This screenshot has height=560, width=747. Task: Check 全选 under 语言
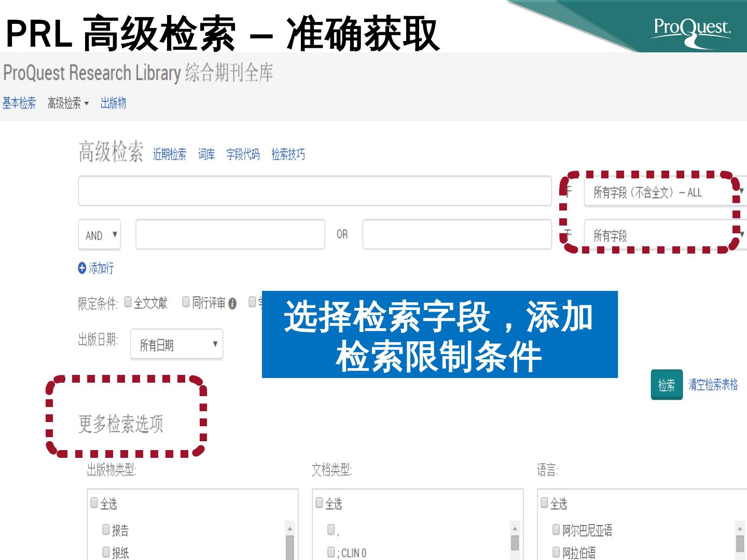[545, 502]
